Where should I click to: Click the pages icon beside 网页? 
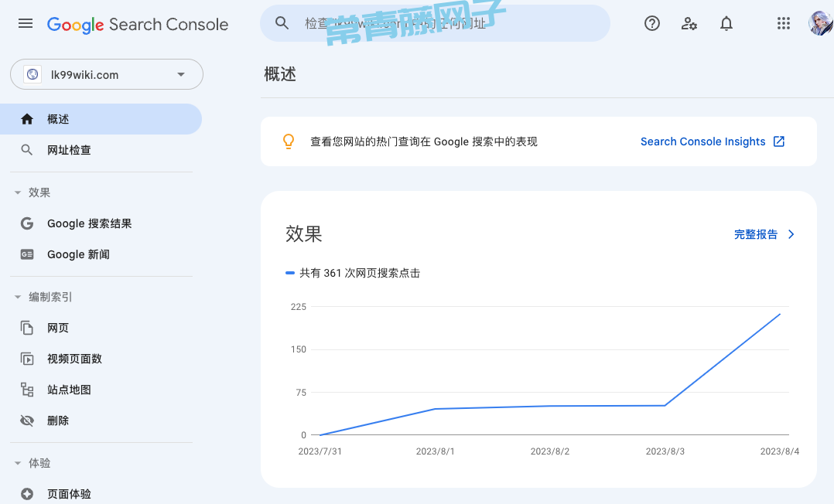(x=26, y=328)
